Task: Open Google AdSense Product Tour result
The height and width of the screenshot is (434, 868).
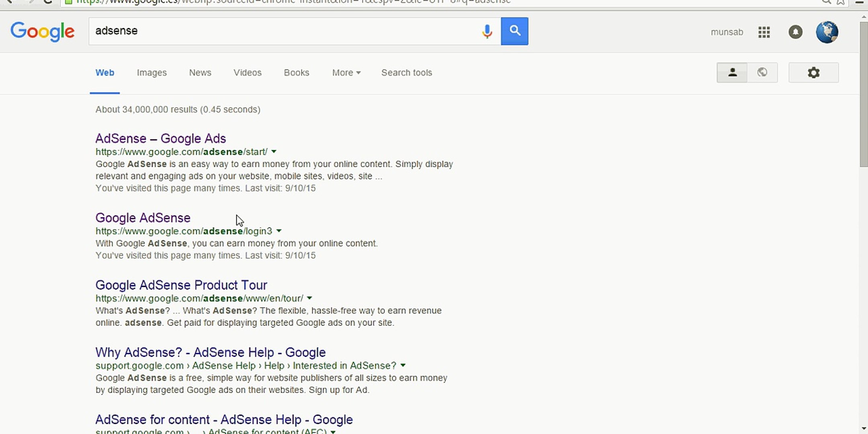Action: point(181,285)
